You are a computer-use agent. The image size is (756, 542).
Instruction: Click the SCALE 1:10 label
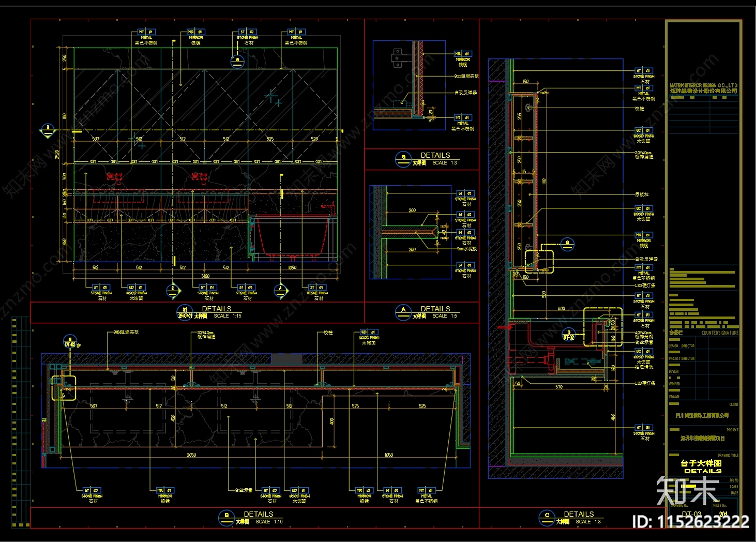pos(269,522)
